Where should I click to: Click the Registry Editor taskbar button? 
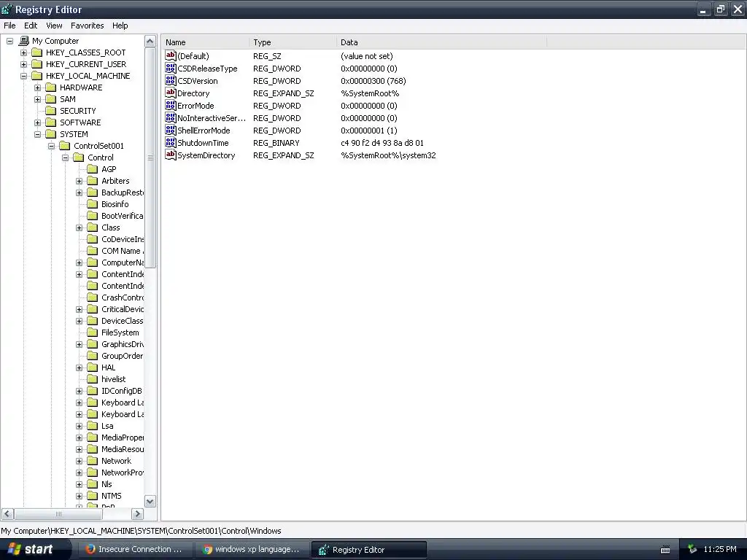tap(368, 550)
